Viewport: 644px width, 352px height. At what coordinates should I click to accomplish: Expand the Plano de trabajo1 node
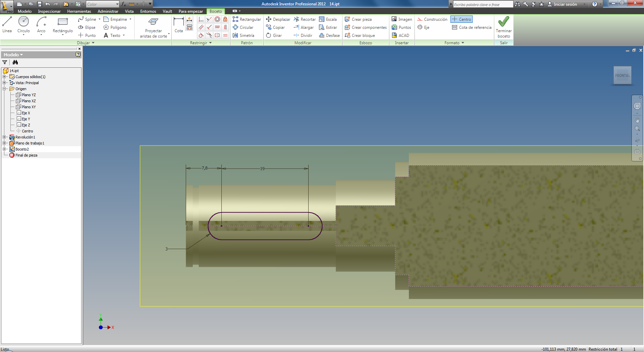(x=4, y=143)
